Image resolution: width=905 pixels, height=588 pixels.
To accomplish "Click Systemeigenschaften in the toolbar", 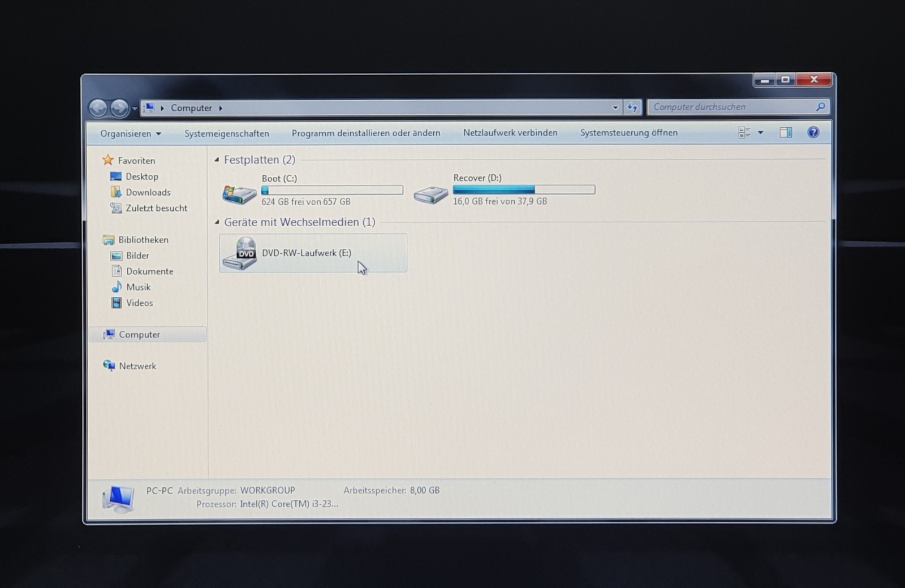I will point(227,133).
